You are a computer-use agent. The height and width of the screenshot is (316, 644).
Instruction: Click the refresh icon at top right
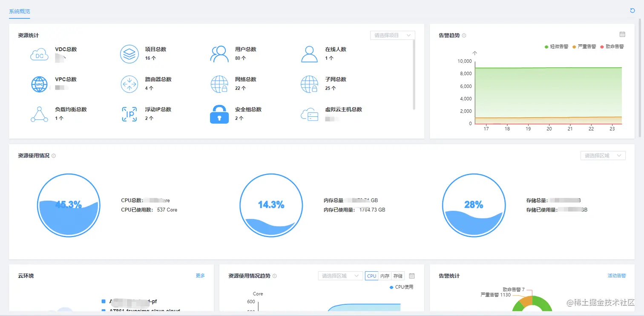click(632, 11)
